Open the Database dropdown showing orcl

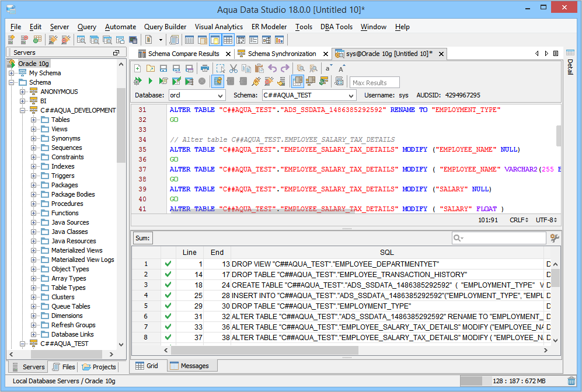tap(197, 95)
